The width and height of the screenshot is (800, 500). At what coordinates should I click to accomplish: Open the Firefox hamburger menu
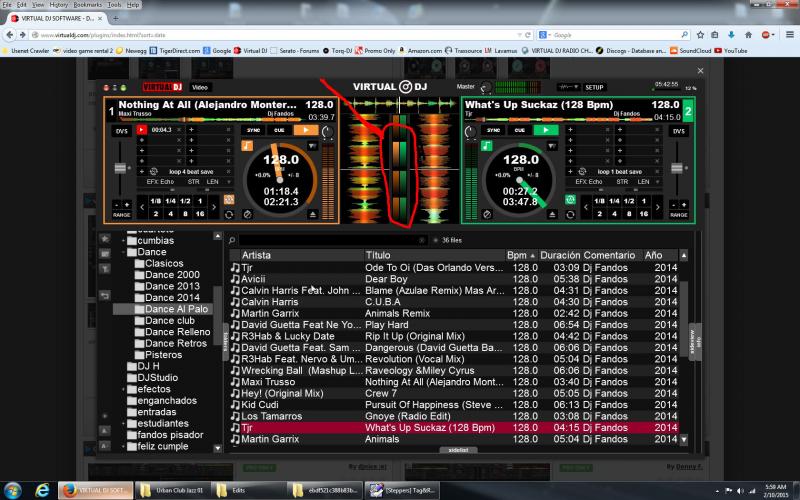pyautogui.click(x=790, y=35)
